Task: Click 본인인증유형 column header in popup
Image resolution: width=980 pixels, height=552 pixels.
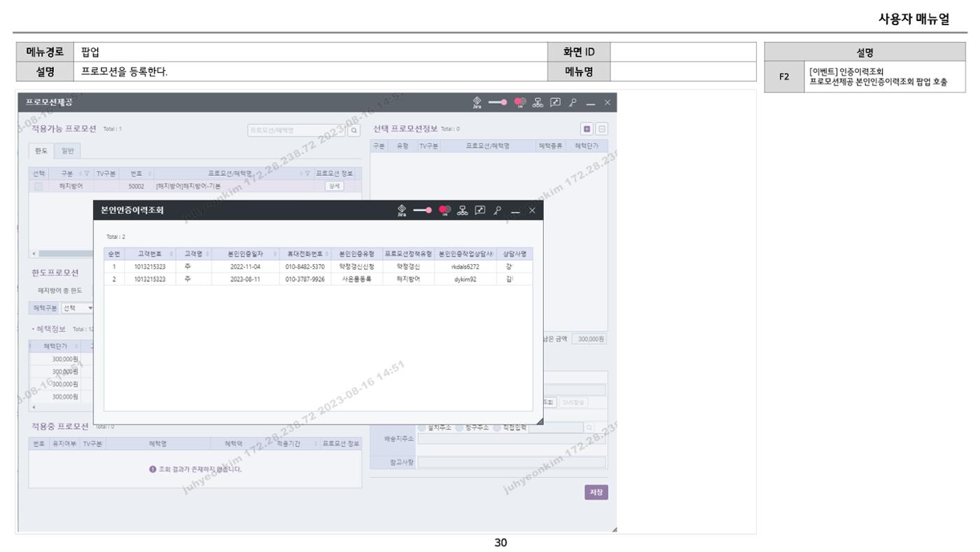Action: 357,254
